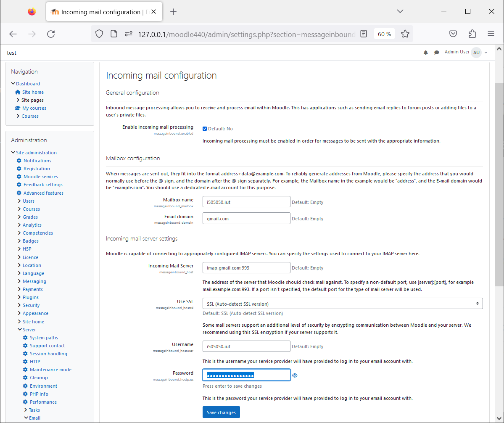Click the Site home house icon
This screenshot has width=504, height=423.
coord(18,92)
